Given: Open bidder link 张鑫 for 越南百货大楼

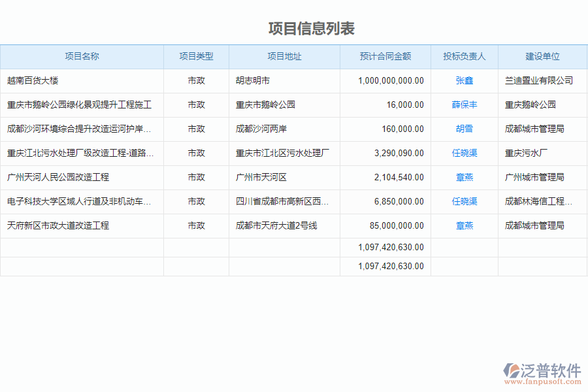Looking at the screenshot, I should pos(465,80).
